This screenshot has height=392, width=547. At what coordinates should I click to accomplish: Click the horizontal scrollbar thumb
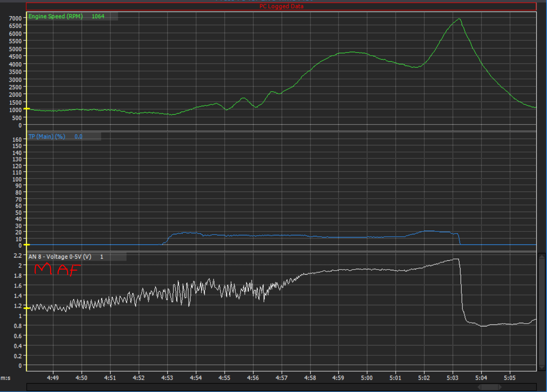(489, 387)
